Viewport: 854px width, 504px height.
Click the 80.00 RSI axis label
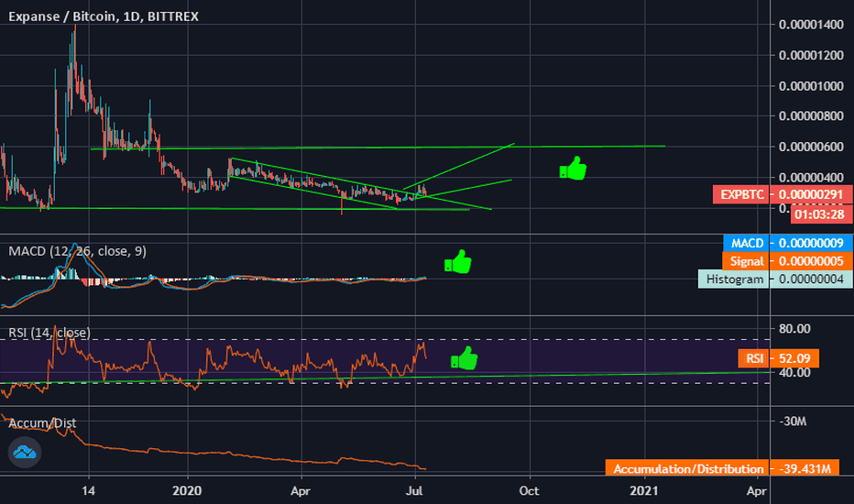coord(794,329)
